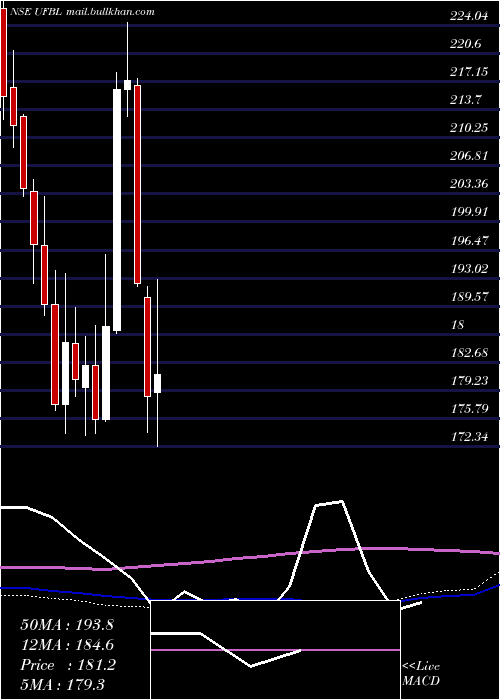Viewport: 500px width, 700px height.
Task: Click the 193.02 price level label
Action: (469, 269)
